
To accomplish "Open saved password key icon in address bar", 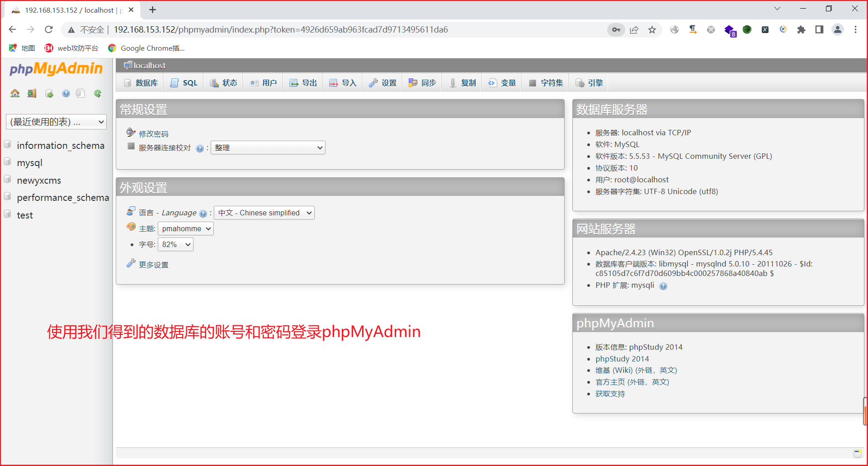I will 616,29.
